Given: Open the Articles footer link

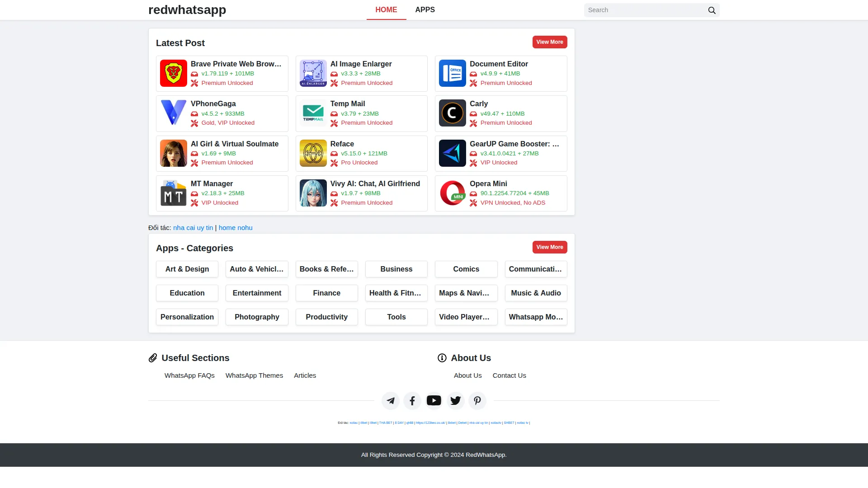Looking at the screenshot, I should tap(305, 375).
